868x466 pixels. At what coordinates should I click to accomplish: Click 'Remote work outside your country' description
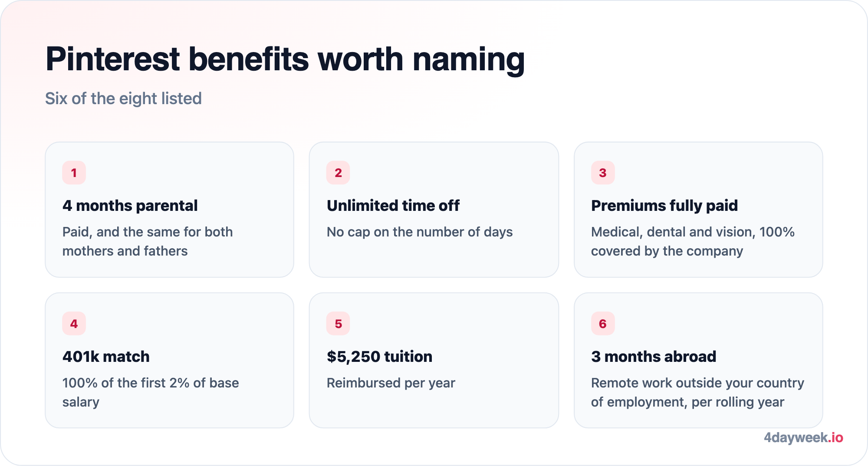point(697,392)
